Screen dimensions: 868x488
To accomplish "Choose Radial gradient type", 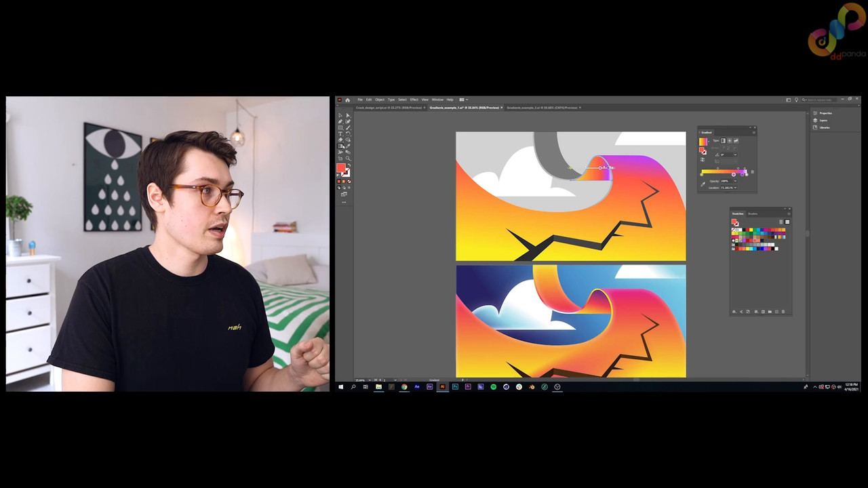I will 730,141.
